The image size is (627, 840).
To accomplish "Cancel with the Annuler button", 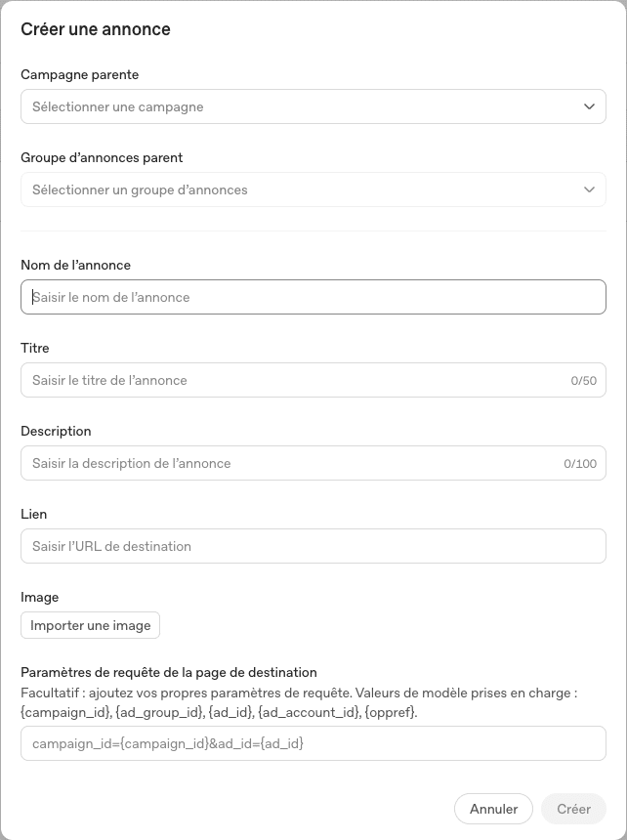I will (493, 809).
